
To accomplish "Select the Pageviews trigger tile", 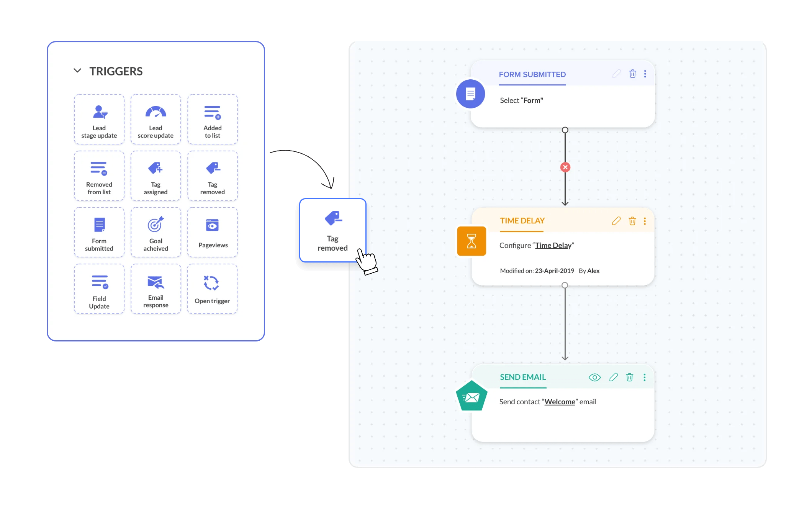I will tap(212, 233).
